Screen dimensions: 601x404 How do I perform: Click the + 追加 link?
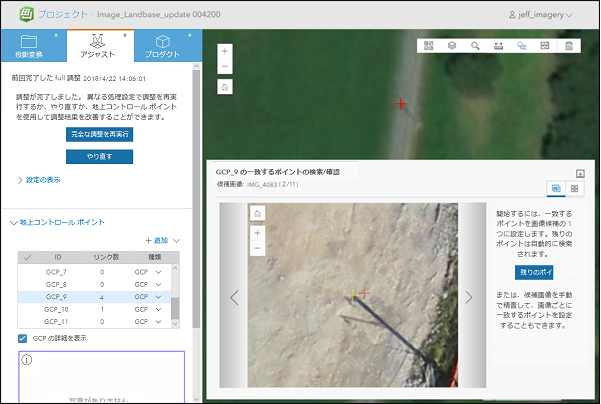pyautogui.click(x=156, y=241)
